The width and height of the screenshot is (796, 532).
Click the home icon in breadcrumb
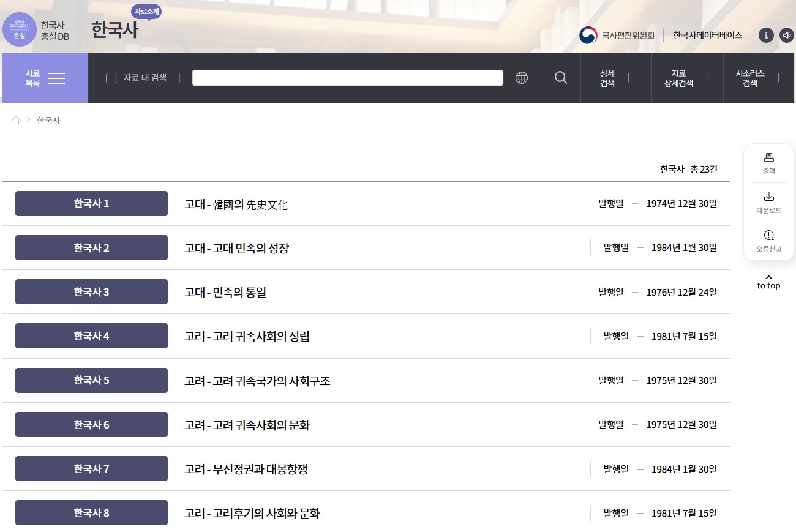coord(16,121)
